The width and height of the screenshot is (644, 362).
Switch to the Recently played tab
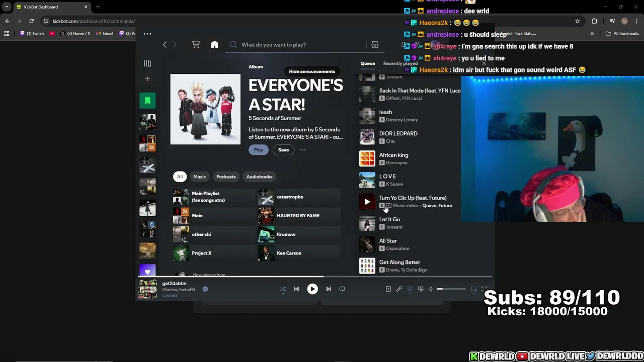[400, 63]
